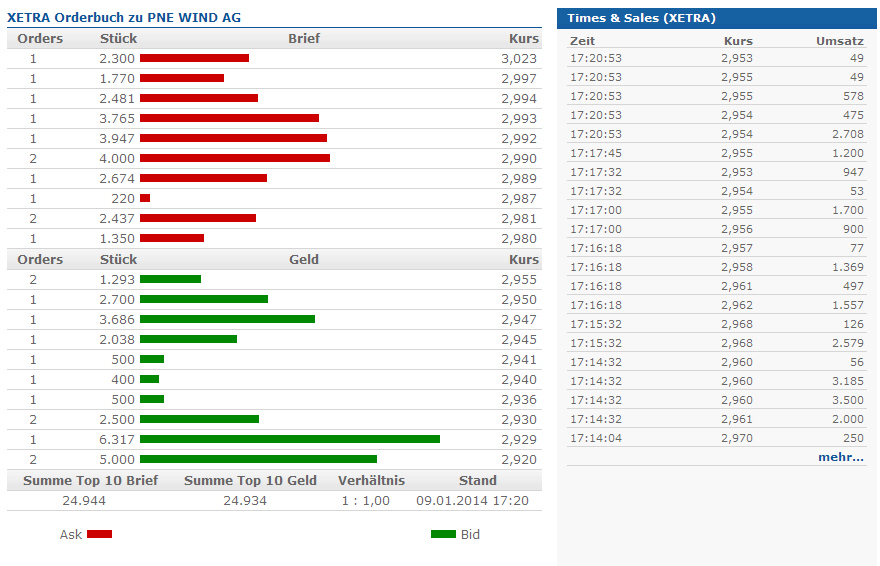Select the trade price 2,957

tap(737, 248)
